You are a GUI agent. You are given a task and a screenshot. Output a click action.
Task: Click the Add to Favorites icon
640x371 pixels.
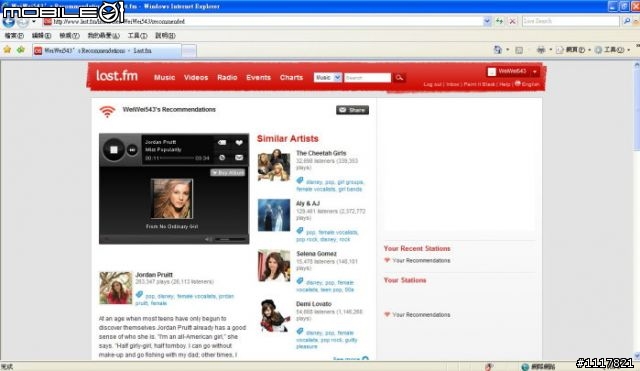point(20,50)
